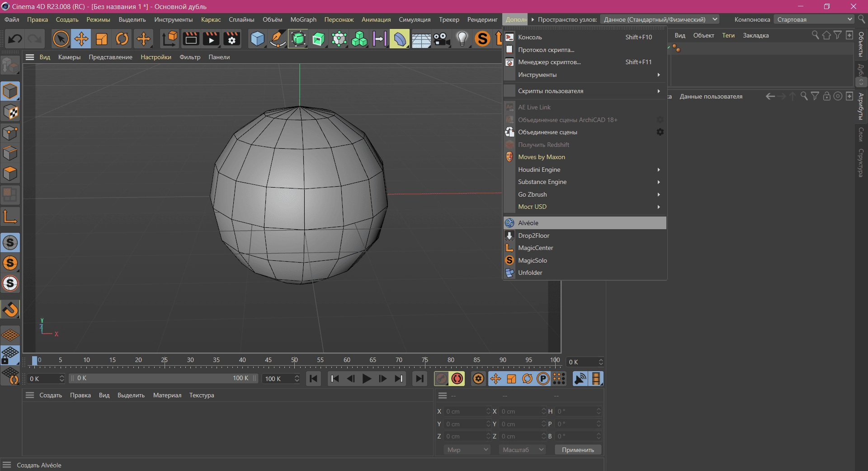Viewport: 868px width, 471px height.
Task: Expand the Go Zbrush submenu
Action: click(x=585, y=194)
